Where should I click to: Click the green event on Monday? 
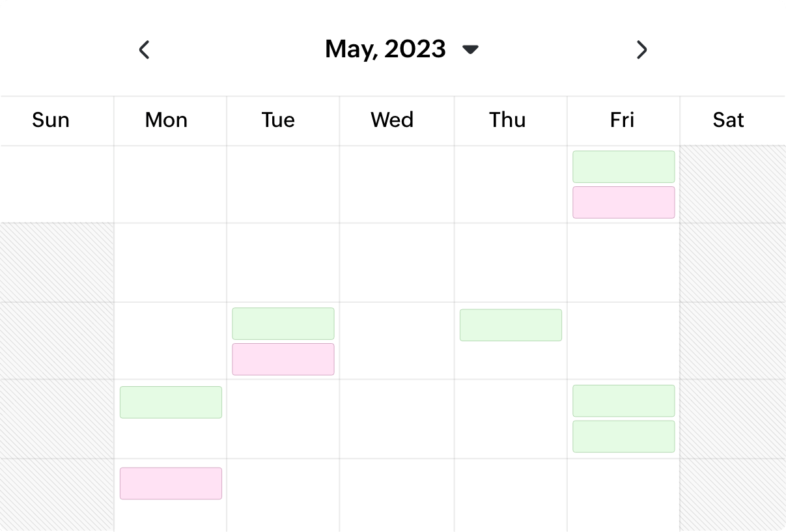(x=171, y=402)
